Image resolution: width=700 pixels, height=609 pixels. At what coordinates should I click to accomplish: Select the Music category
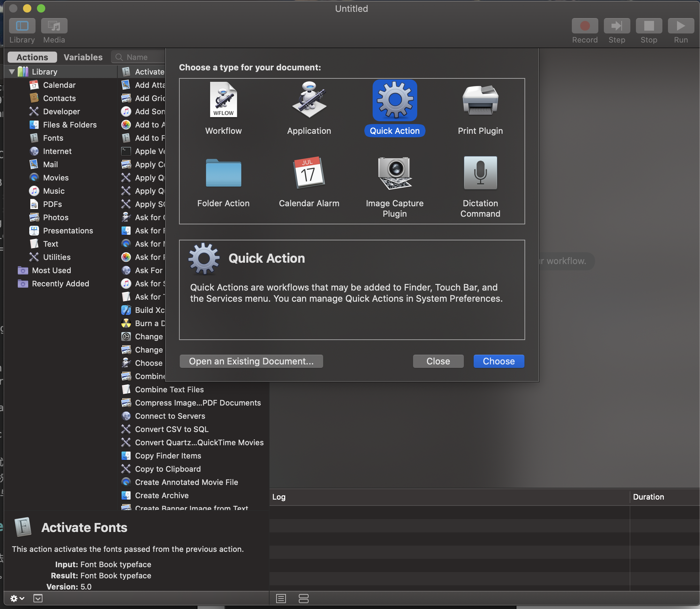[54, 191]
